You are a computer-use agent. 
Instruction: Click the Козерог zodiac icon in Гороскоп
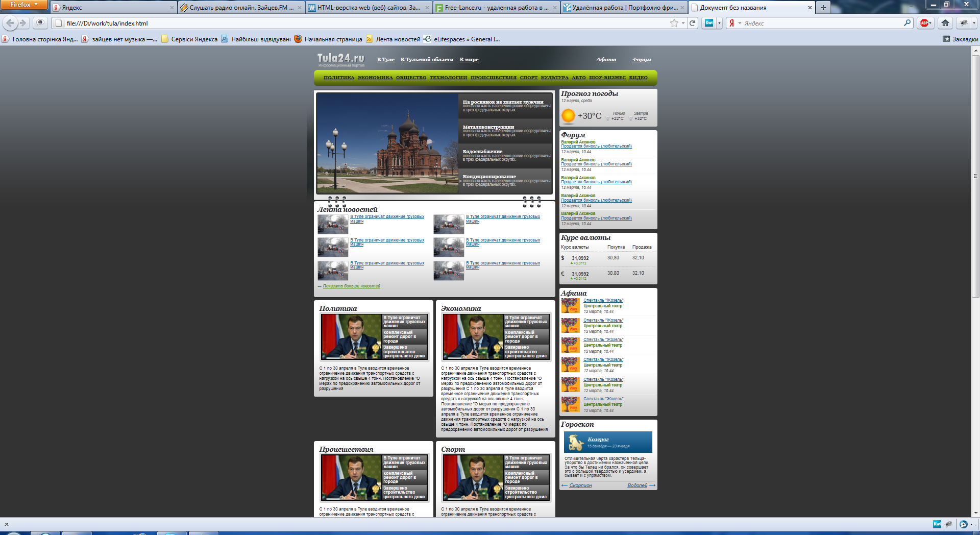[576, 442]
